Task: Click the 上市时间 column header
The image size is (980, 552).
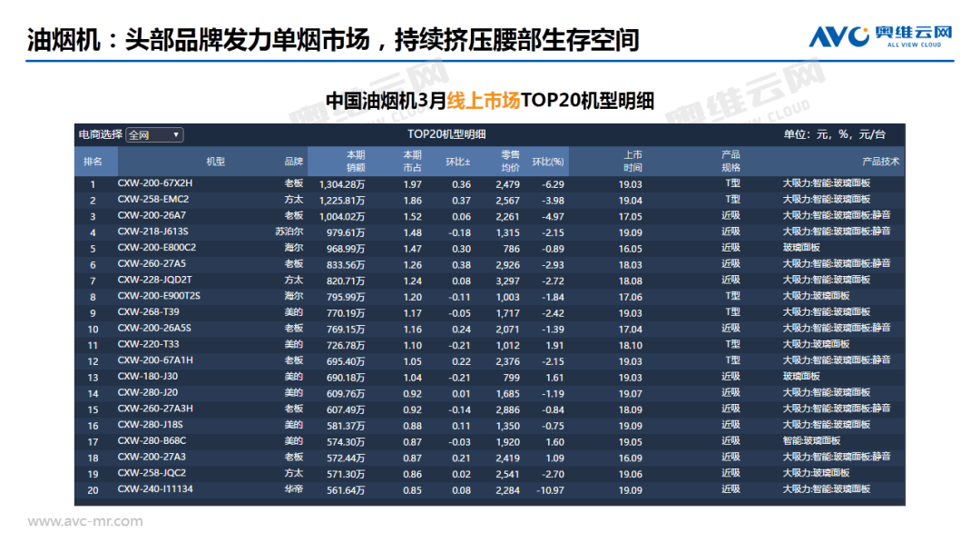Action: [632, 162]
